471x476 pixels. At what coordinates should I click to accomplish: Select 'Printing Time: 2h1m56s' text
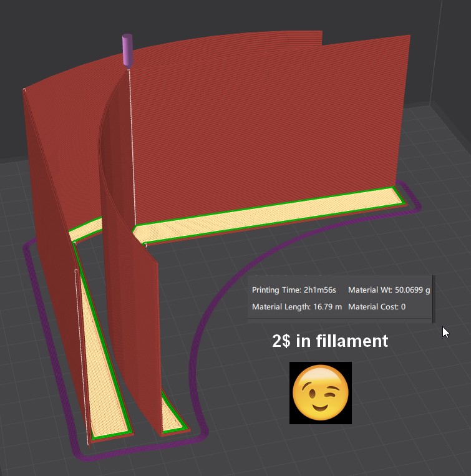point(294,290)
